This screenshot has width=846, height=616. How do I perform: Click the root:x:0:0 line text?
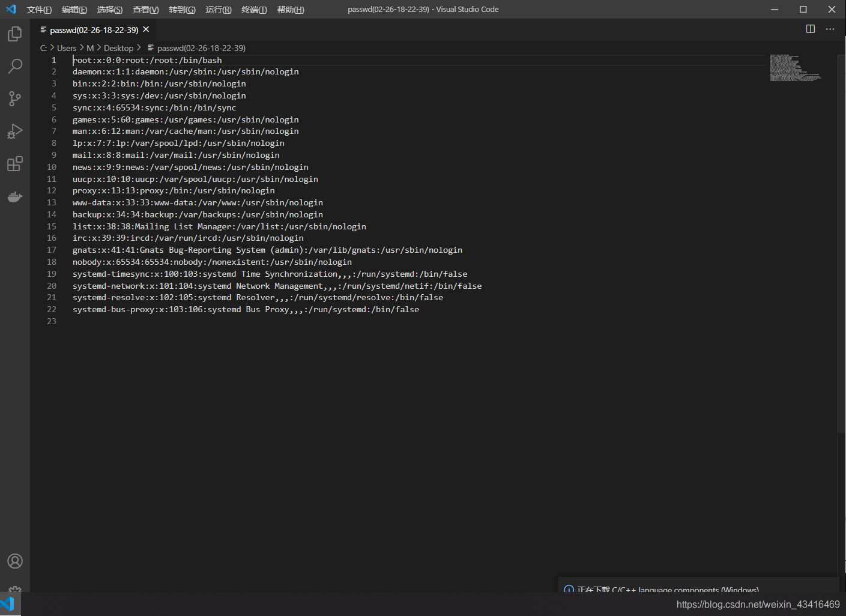[x=147, y=60]
